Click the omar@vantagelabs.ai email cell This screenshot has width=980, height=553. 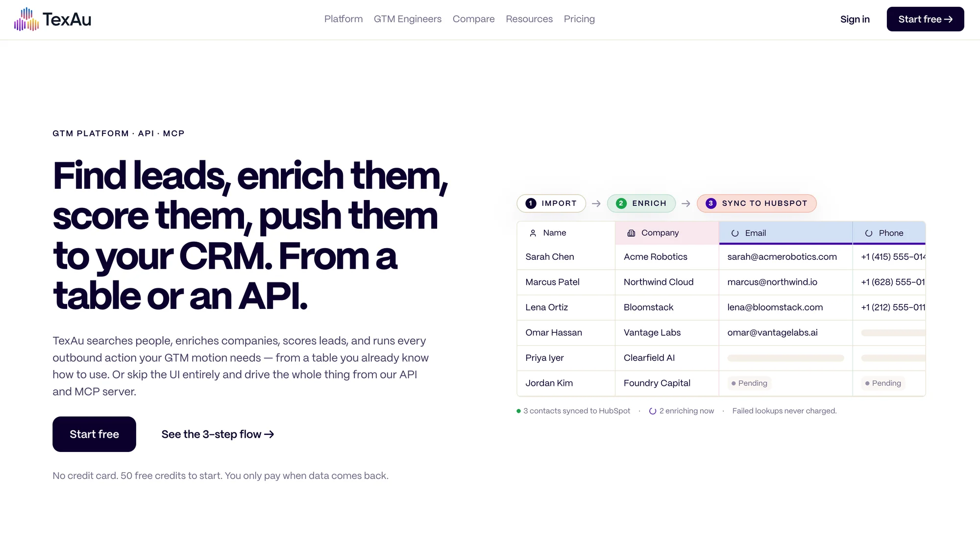[x=786, y=333]
